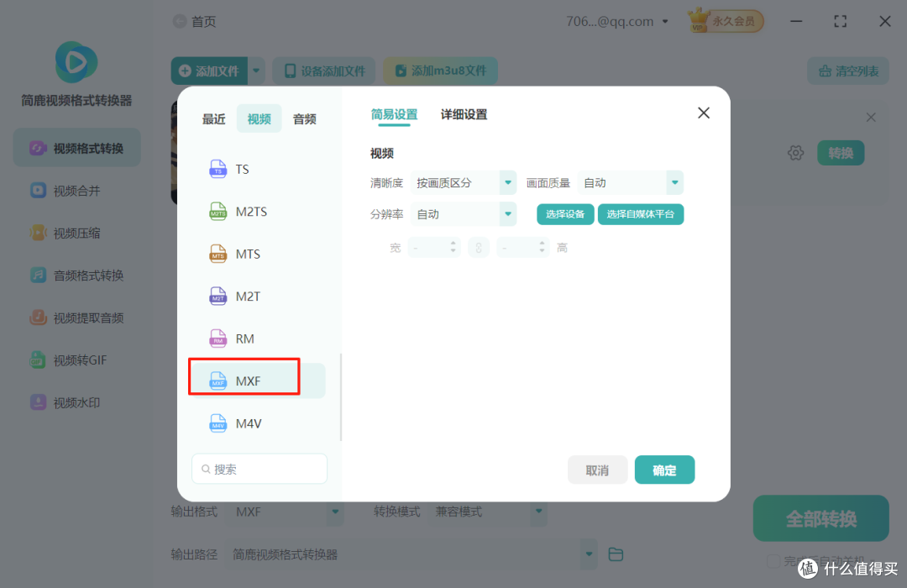Switch to the 最近 tab
Viewport: 907px width, 588px height.
click(213, 118)
